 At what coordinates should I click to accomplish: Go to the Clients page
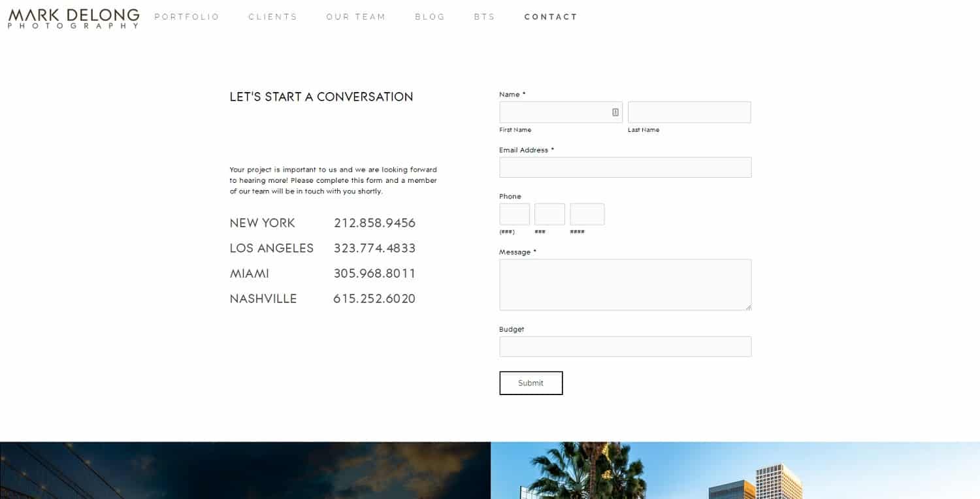point(272,17)
